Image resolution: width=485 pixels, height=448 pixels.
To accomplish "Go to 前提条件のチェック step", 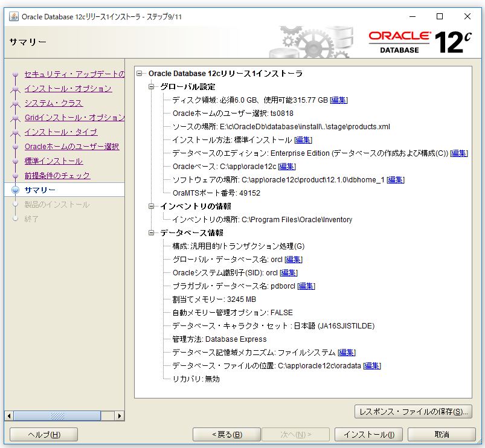I will click(x=57, y=176).
